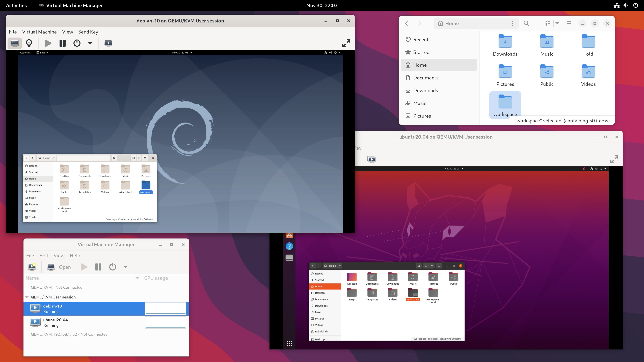This screenshot has height=362, width=644.
Task: Open shutdown dropdown in Virtual Machine Manager
Action: 126,267
